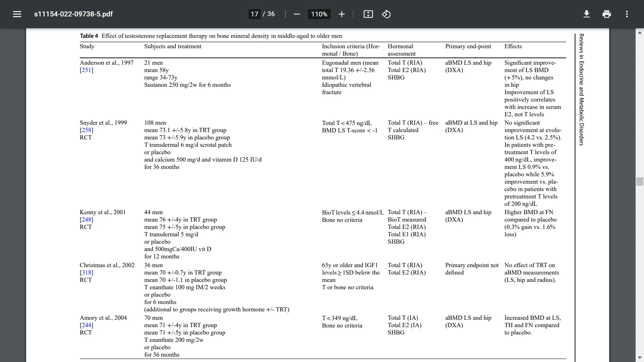Click the print icon for PDF
The image size is (644, 362).
click(607, 14)
